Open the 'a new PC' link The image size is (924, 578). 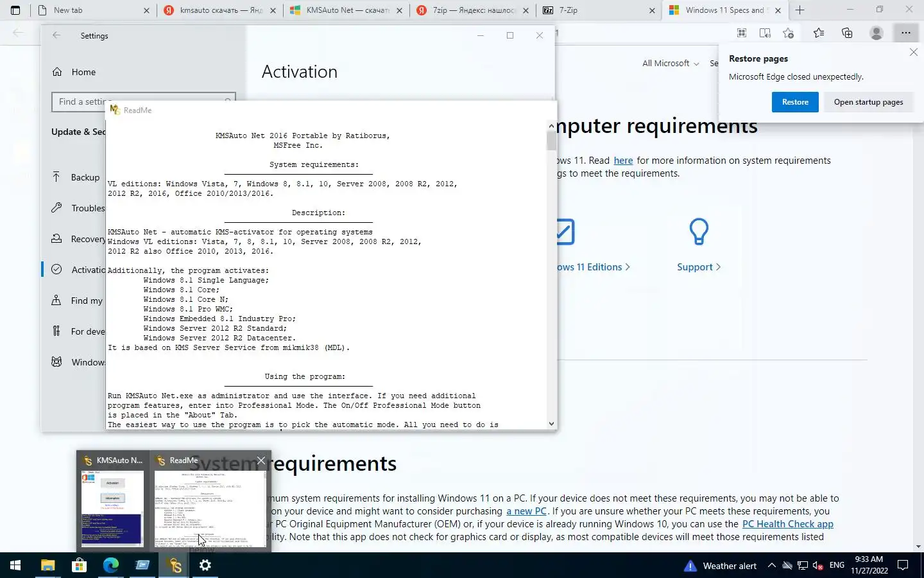(x=526, y=511)
